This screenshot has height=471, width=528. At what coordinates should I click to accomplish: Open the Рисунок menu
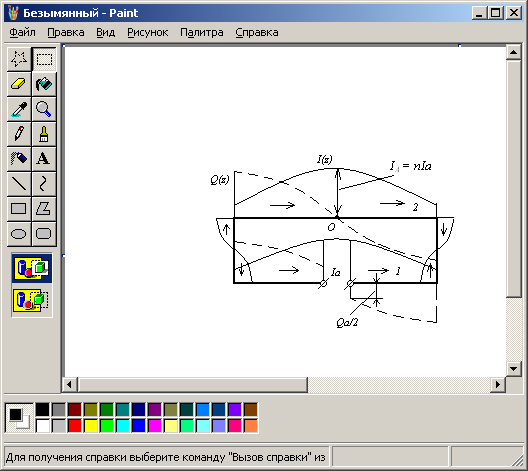point(147,32)
